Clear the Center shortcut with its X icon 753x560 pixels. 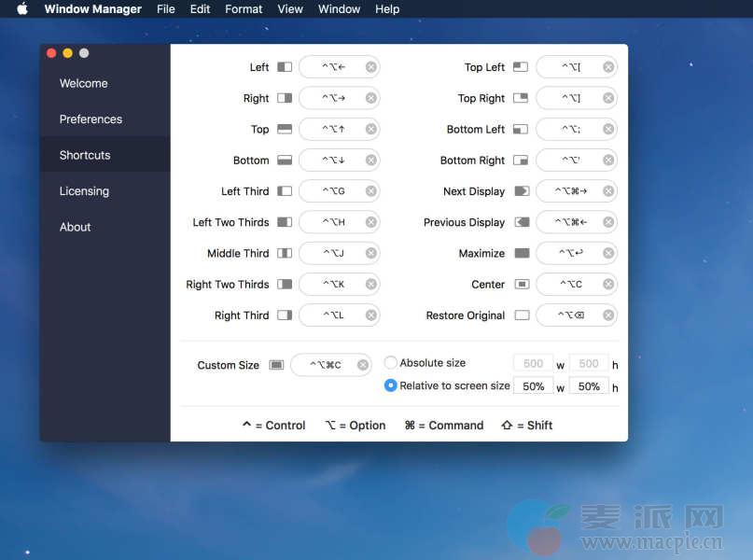(x=608, y=284)
